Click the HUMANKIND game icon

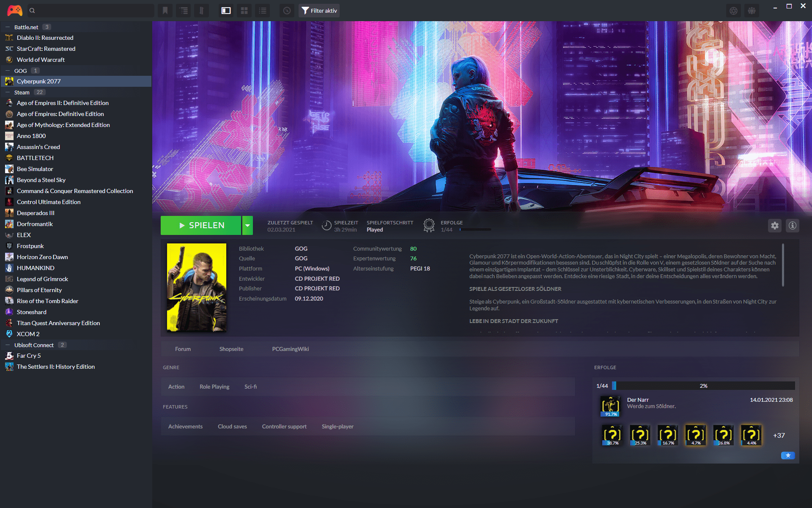[x=9, y=268]
